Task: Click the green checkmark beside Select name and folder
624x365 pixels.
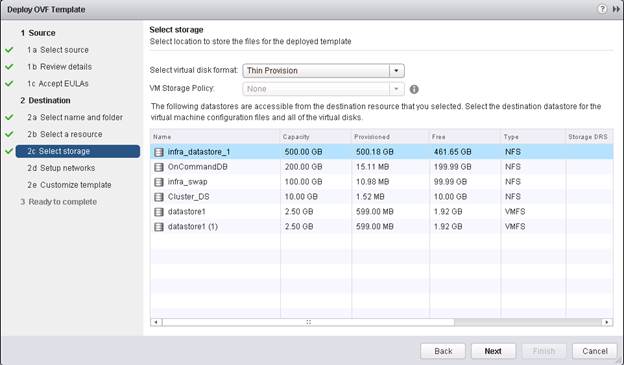Action: [x=9, y=117]
